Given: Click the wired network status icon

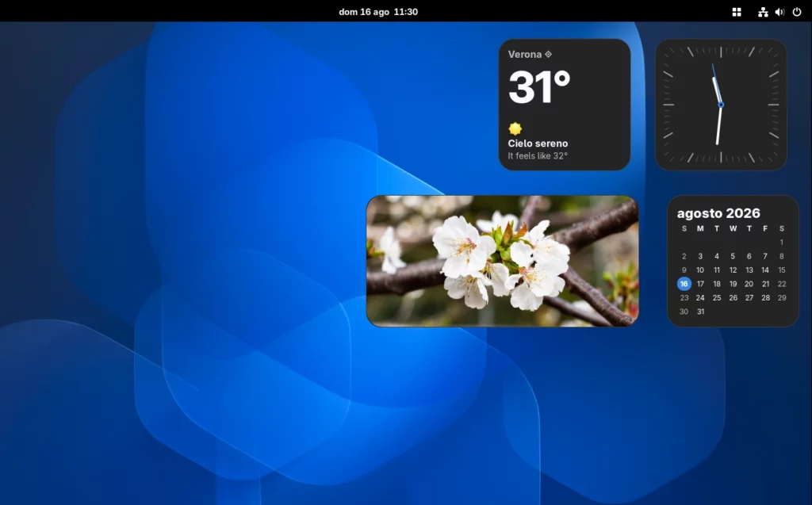Looking at the screenshot, I should 763,12.
